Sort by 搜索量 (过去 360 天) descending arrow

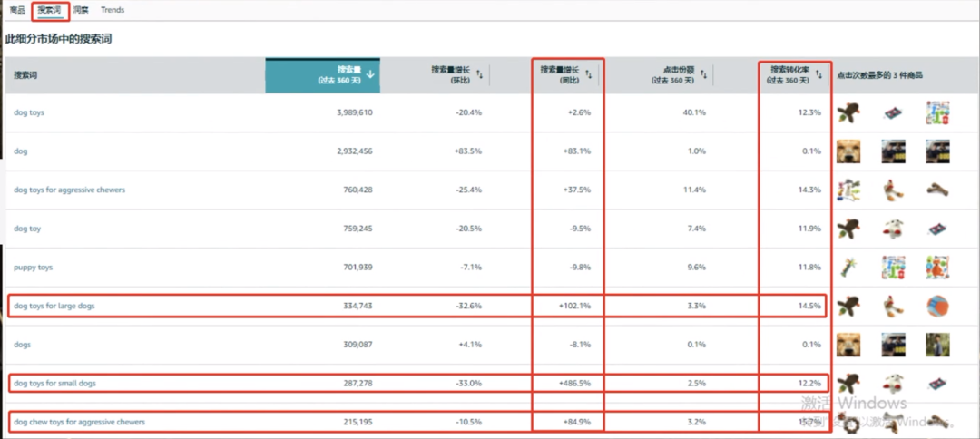tap(370, 74)
